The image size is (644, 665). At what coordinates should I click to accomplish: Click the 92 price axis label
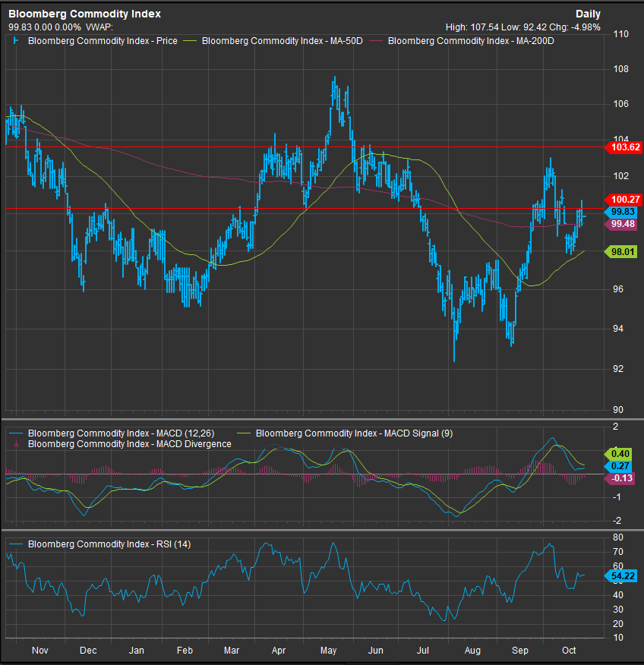[x=618, y=368]
